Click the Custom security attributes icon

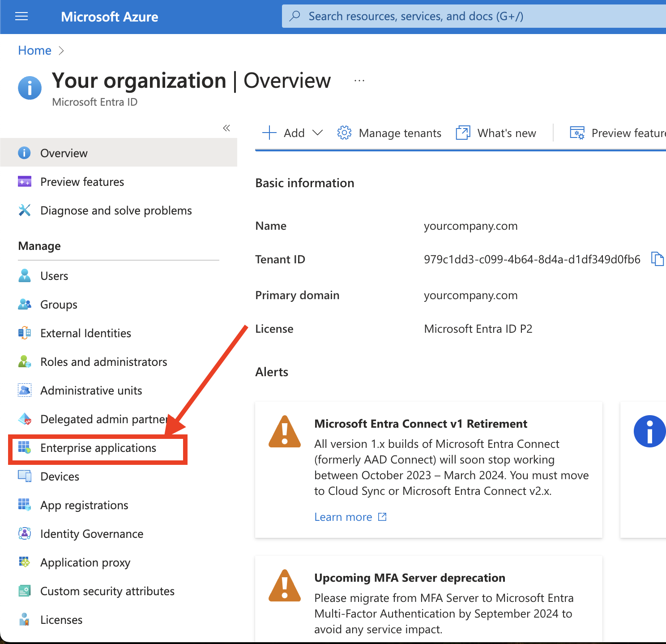25,591
